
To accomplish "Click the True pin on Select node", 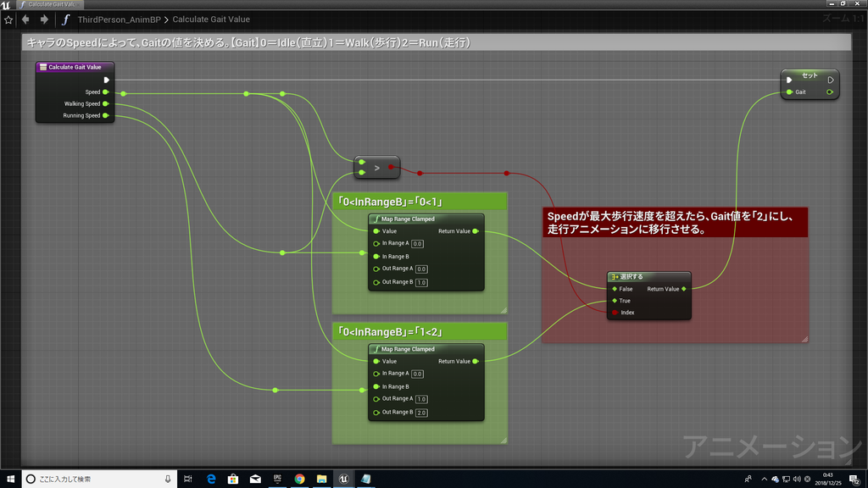I will point(615,301).
